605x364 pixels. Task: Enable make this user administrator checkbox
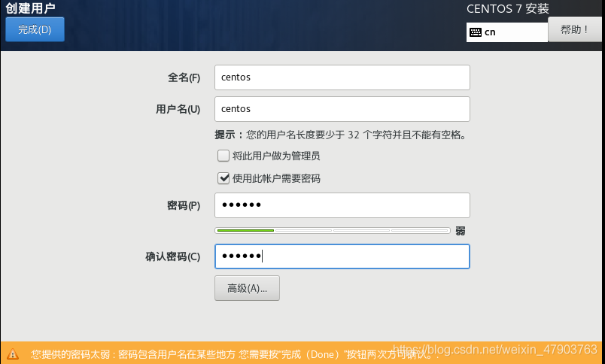223,156
